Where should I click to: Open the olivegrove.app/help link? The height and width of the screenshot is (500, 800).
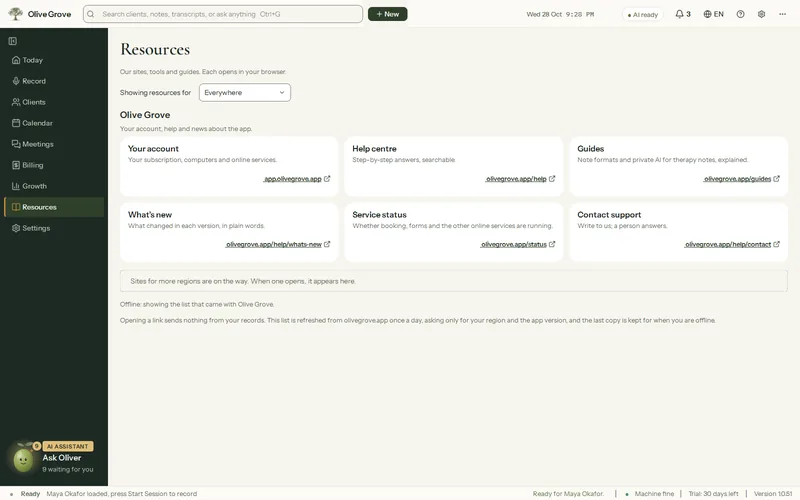(x=516, y=179)
